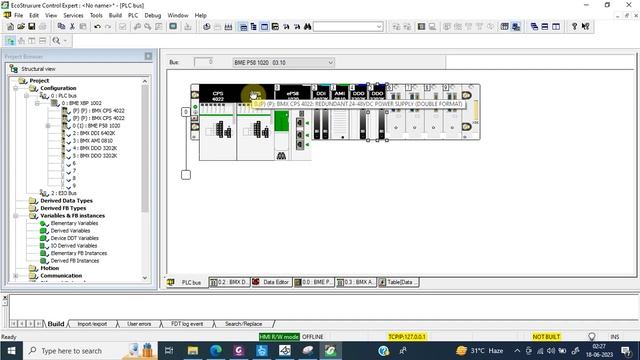Switch to the 0.0 : BME P... tab
The height and width of the screenshot is (360, 640).
[314, 282]
